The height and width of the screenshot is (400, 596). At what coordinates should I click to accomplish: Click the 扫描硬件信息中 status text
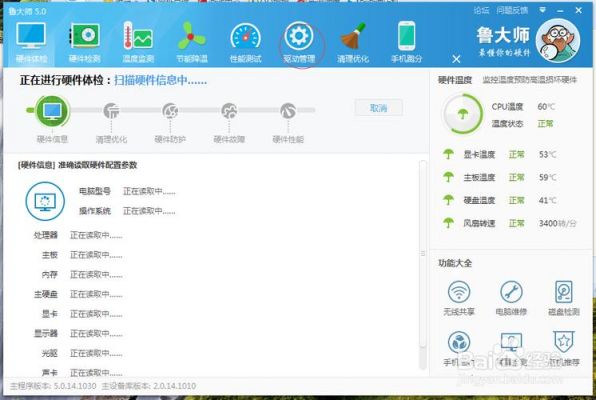(x=160, y=81)
